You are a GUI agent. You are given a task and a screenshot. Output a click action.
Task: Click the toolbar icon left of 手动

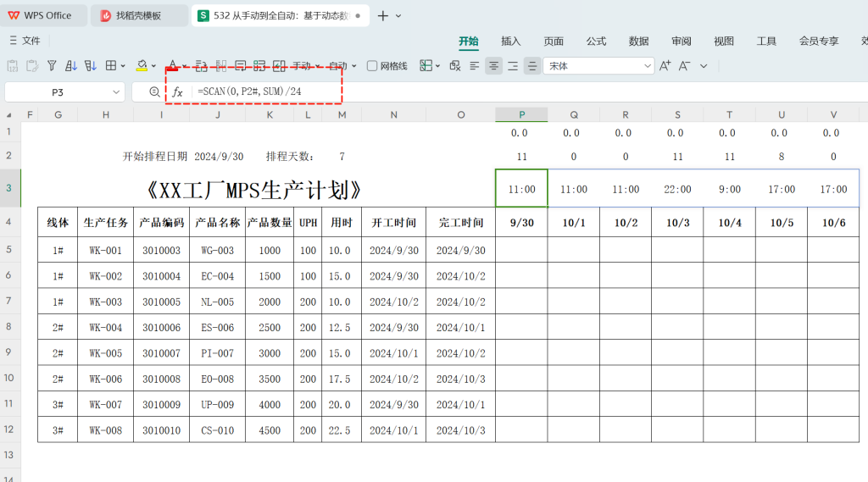279,66
